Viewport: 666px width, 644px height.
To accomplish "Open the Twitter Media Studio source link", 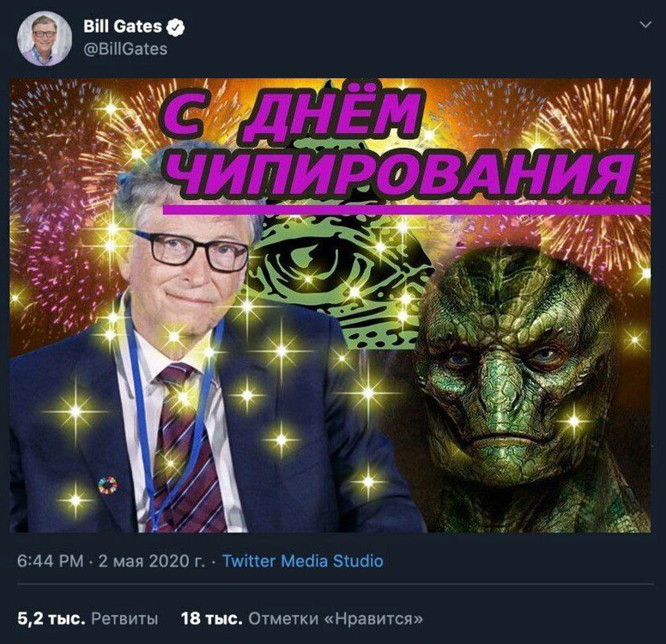I will [303, 561].
